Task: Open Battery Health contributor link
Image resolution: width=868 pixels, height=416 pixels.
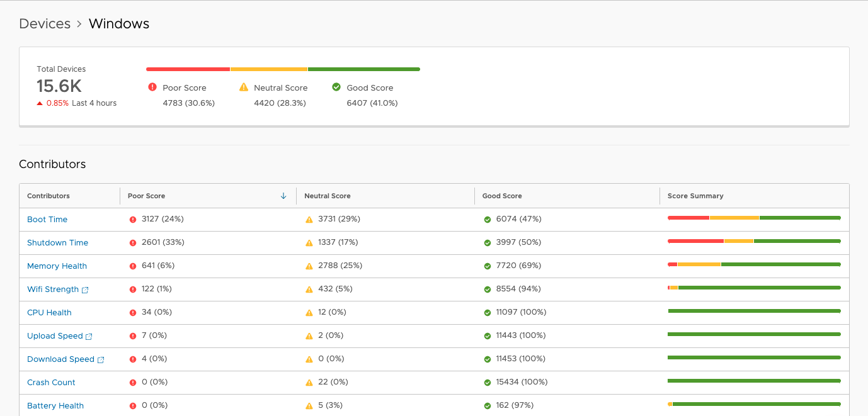Action: click(x=55, y=406)
